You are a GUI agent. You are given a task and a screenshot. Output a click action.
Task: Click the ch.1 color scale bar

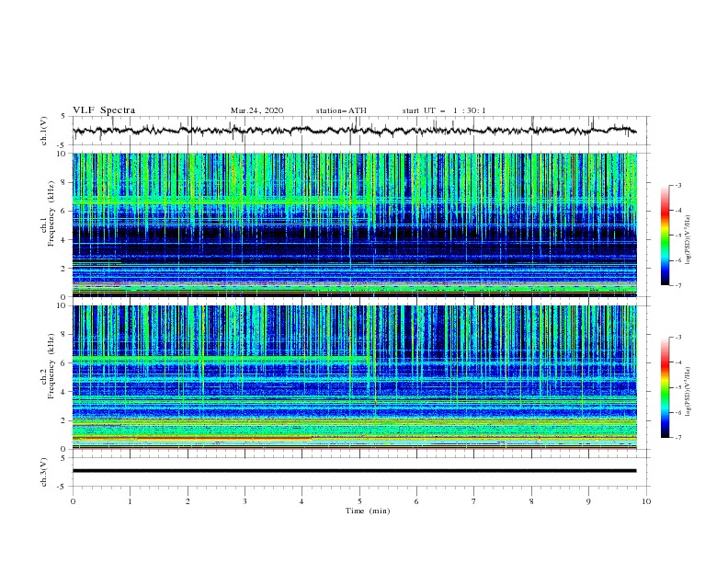click(665, 236)
